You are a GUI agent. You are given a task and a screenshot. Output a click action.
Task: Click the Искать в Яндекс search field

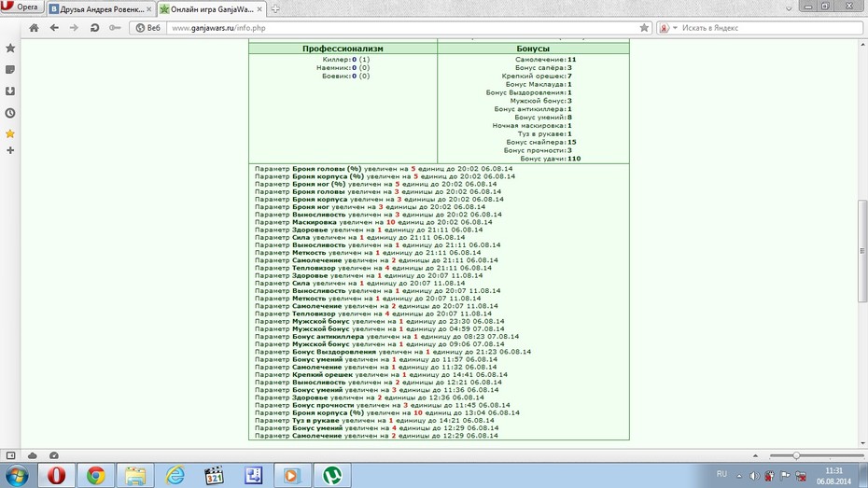(x=769, y=28)
